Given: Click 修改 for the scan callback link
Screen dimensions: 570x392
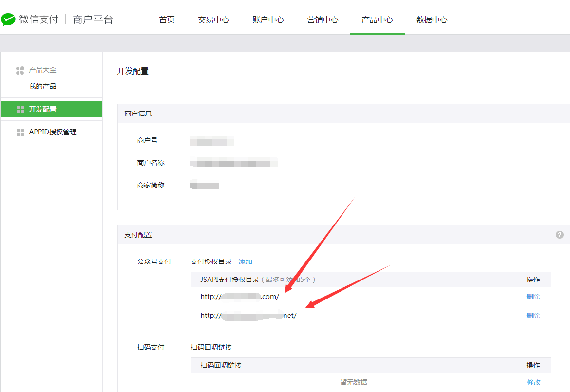Looking at the screenshot, I should 533,382.
